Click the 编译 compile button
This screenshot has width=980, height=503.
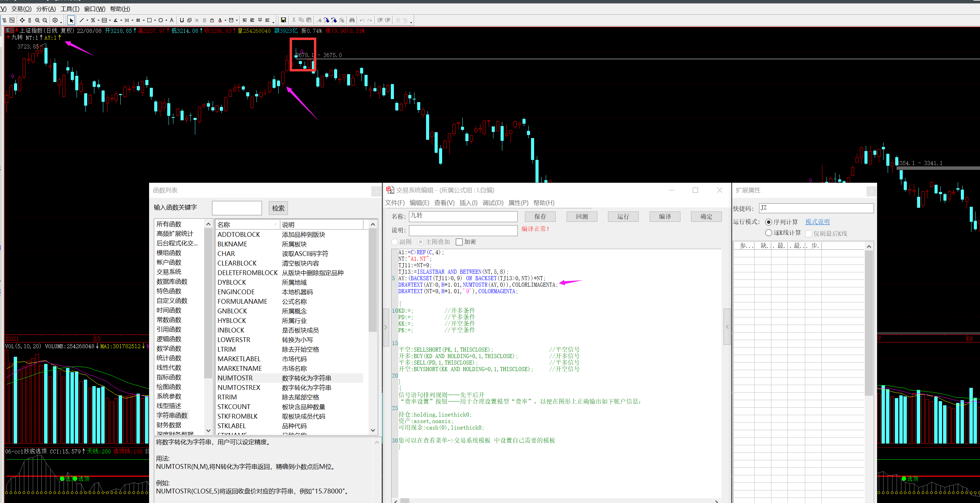[x=665, y=217]
